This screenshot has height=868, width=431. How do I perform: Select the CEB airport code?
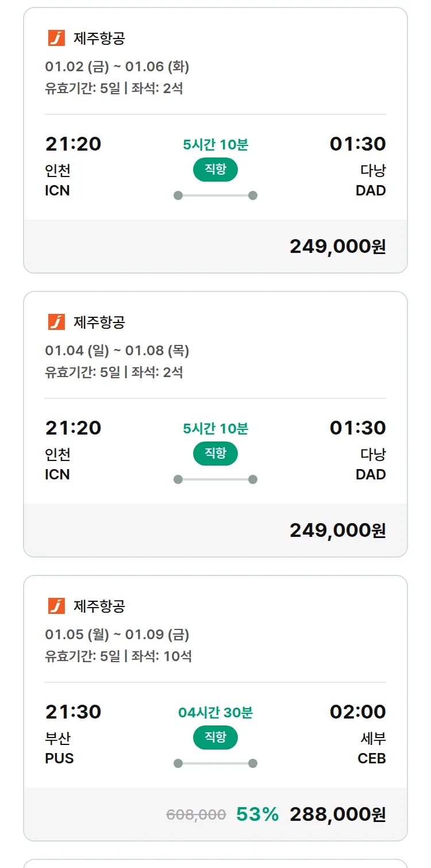pyautogui.click(x=371, y=758)
